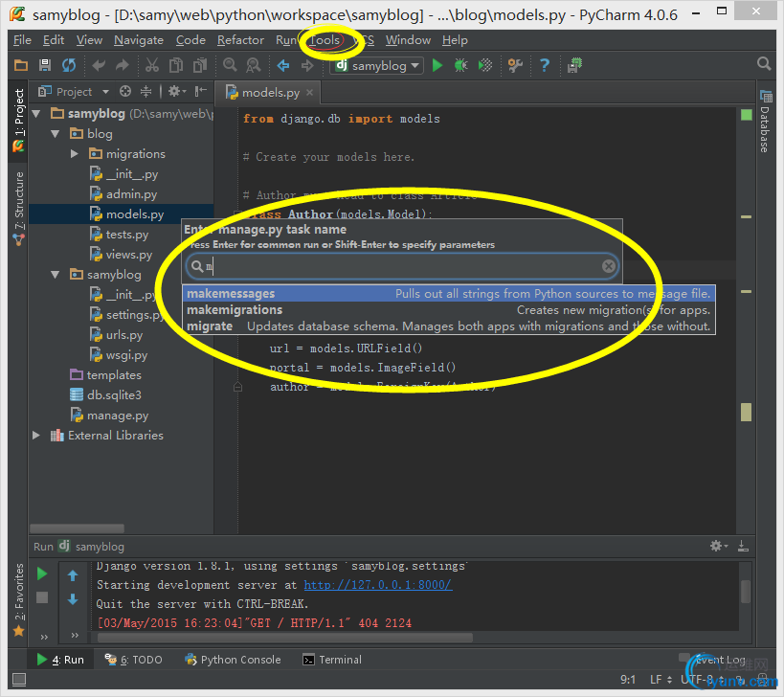
Task: Open the Window menu
Action: tap(408, 40)
